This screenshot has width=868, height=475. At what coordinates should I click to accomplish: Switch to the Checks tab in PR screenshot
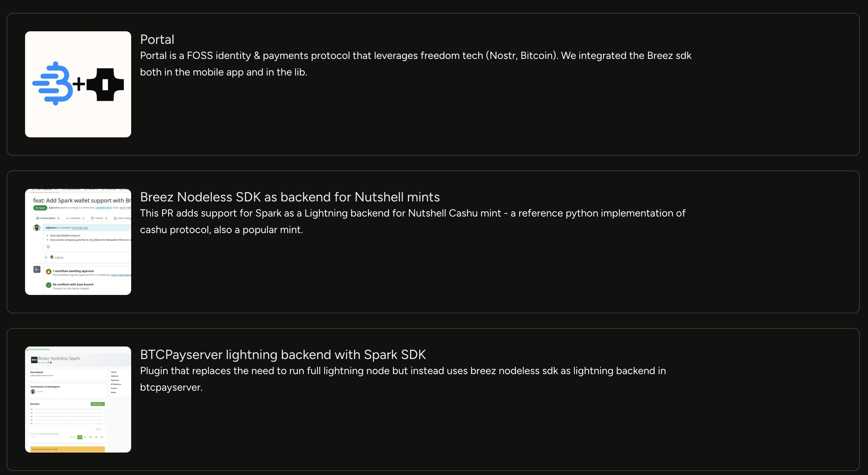point(99,218)
